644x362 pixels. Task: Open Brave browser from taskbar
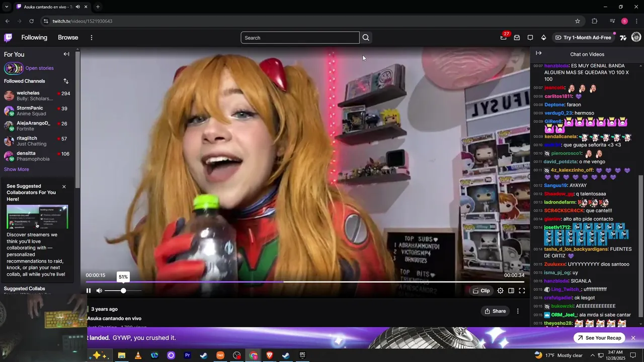click(x=270, y=355)
